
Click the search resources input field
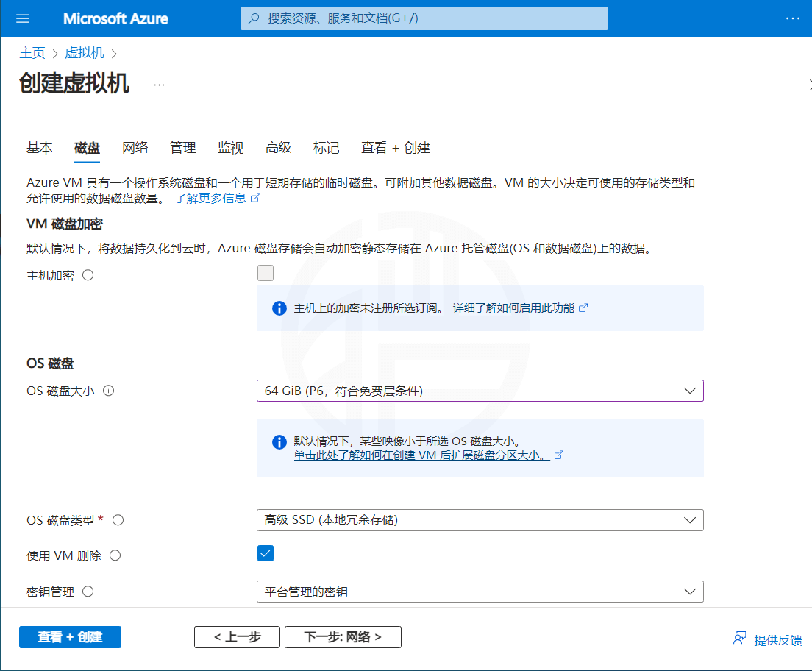coord(424,18)
